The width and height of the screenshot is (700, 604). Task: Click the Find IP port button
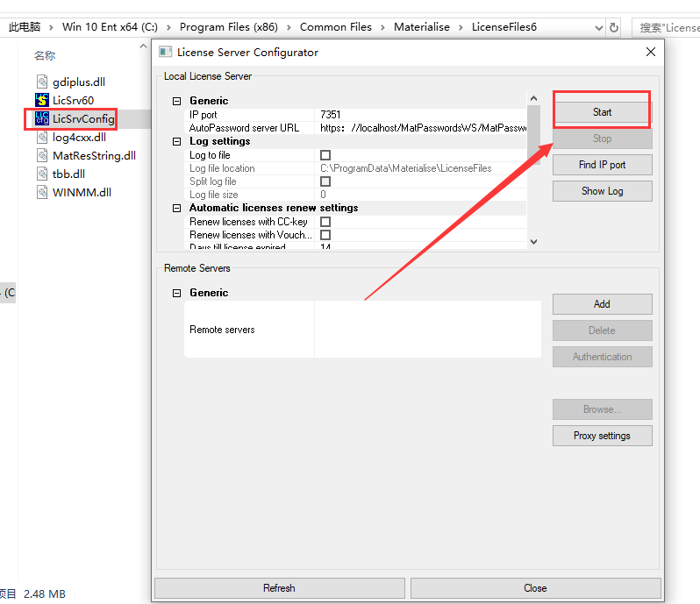(x=602, y=165)
